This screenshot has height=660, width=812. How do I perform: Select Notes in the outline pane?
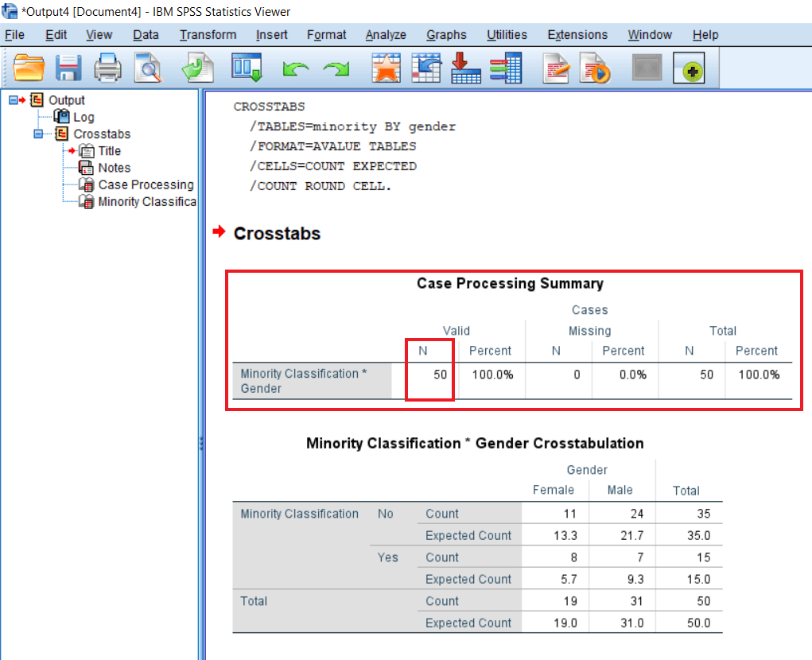point(114,168)
